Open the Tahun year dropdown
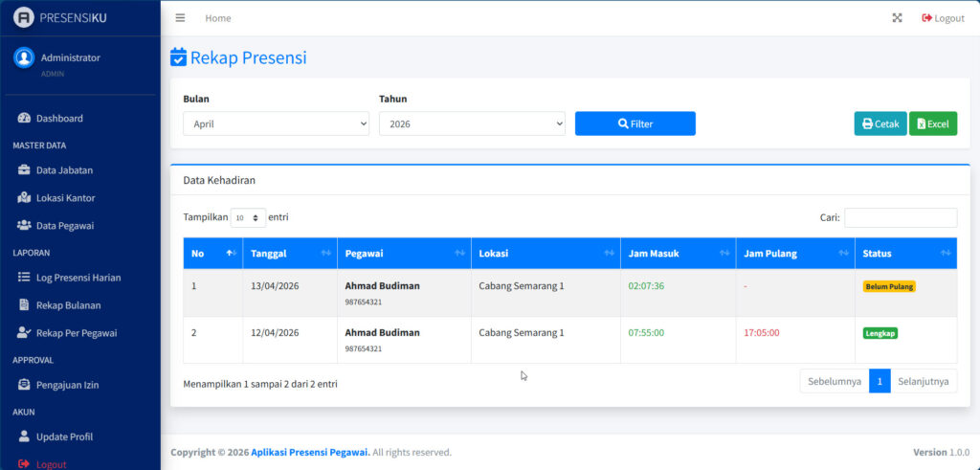 (x=472, y=123)
